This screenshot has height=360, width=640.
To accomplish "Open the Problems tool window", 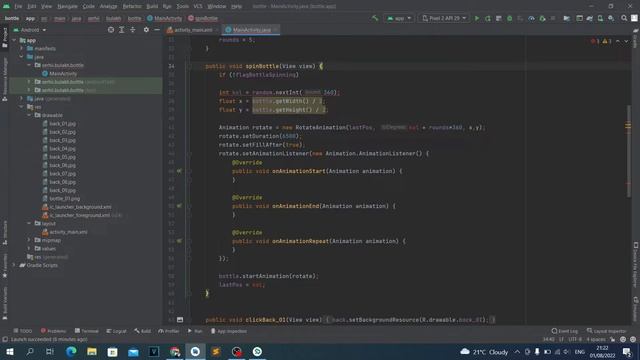I will click(x=53, y=331).
